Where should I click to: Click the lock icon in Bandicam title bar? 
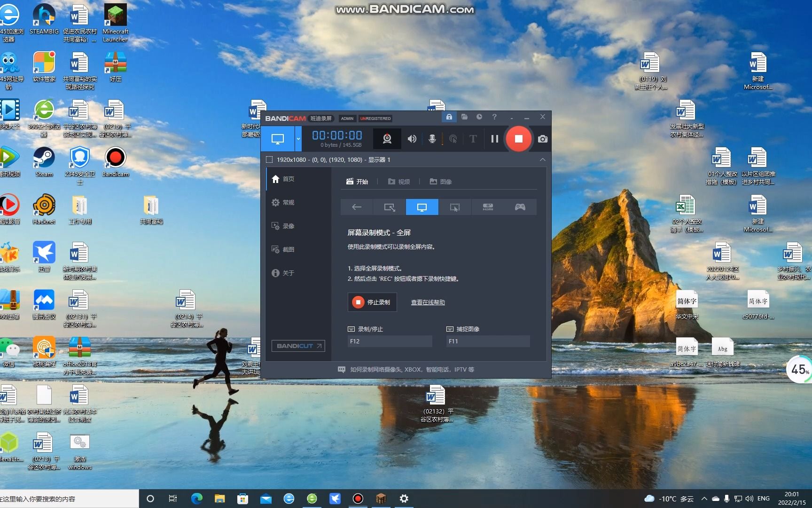(449, 117)
